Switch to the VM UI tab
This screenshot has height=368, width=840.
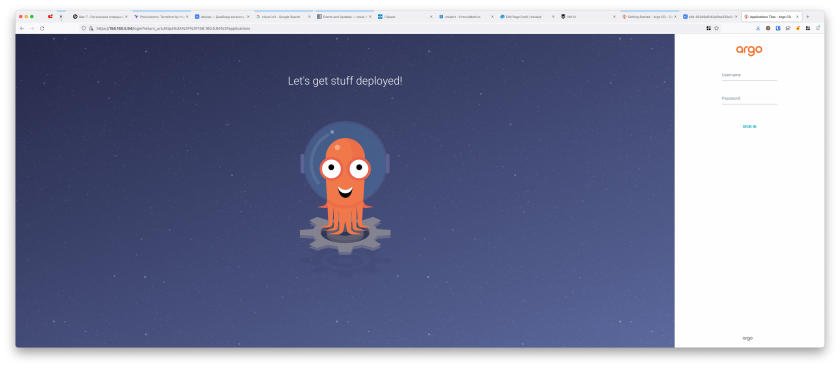click(589, 17)
